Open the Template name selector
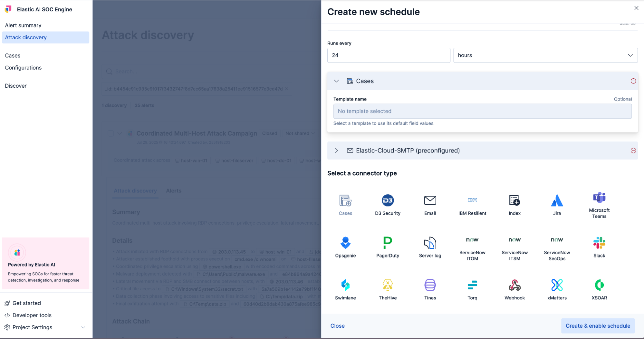The height and width of the screenshot is (339, 644). (x=482, y=111)
